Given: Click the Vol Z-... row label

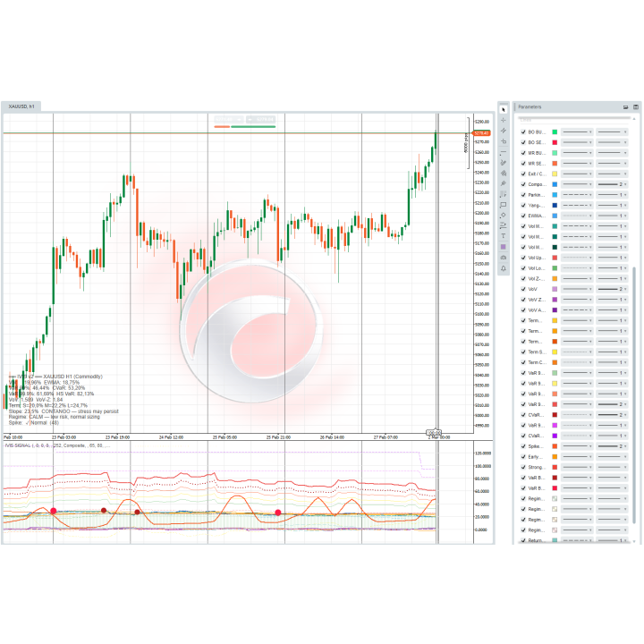Looking at the screenshot, I should pos(537,279).
